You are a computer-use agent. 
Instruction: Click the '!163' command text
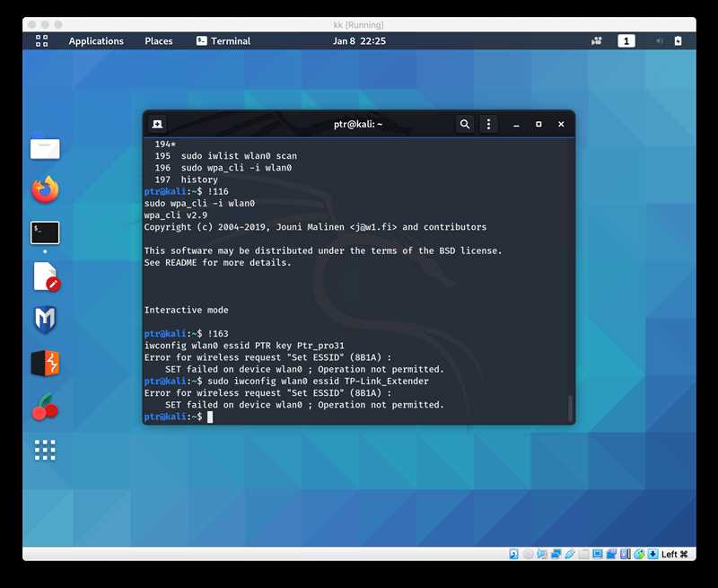coord(218,334)
